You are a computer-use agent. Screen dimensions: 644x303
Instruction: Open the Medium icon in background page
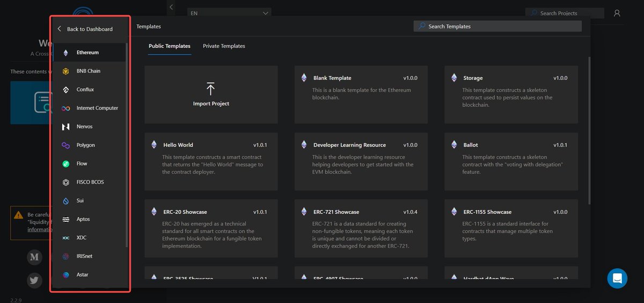(34, 257)
